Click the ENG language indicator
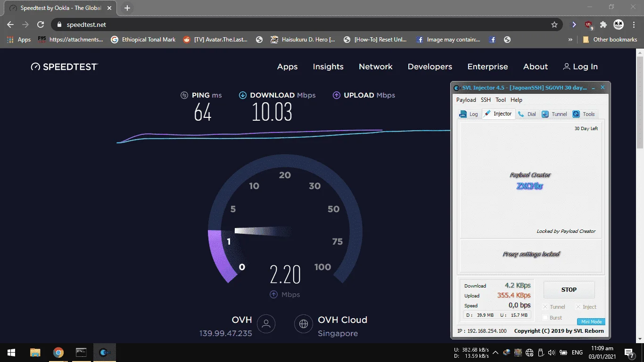 point(577,353)
